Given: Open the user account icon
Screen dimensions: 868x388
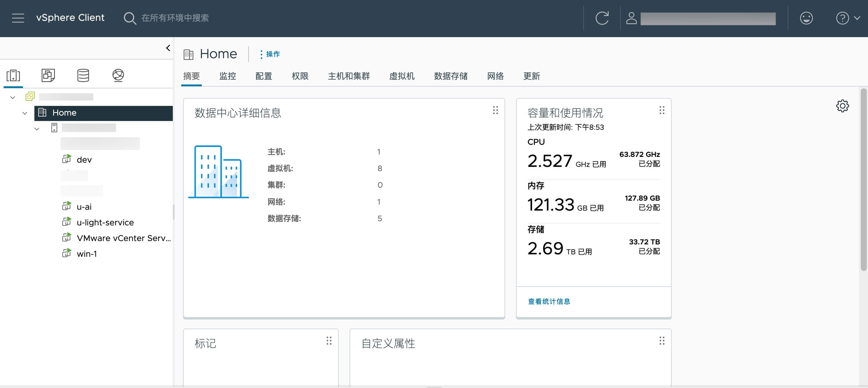Looking at the screenshot, I should 631,18.
